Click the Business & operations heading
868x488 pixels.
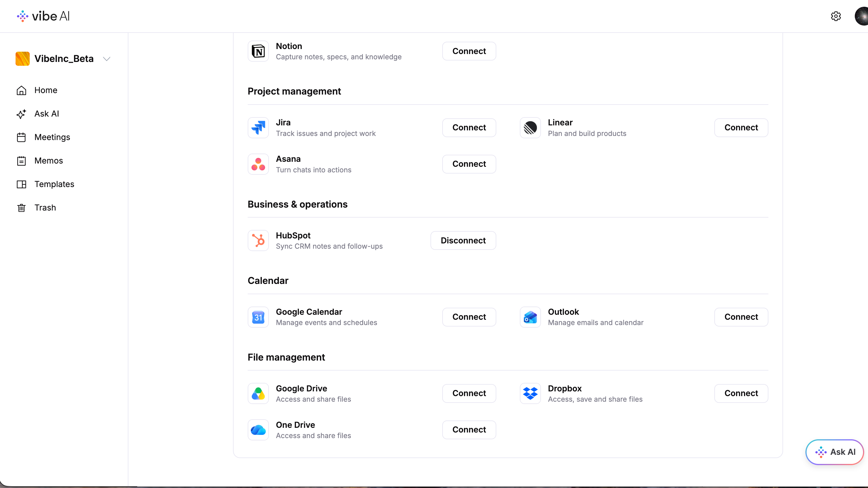[x=298, y=204]
